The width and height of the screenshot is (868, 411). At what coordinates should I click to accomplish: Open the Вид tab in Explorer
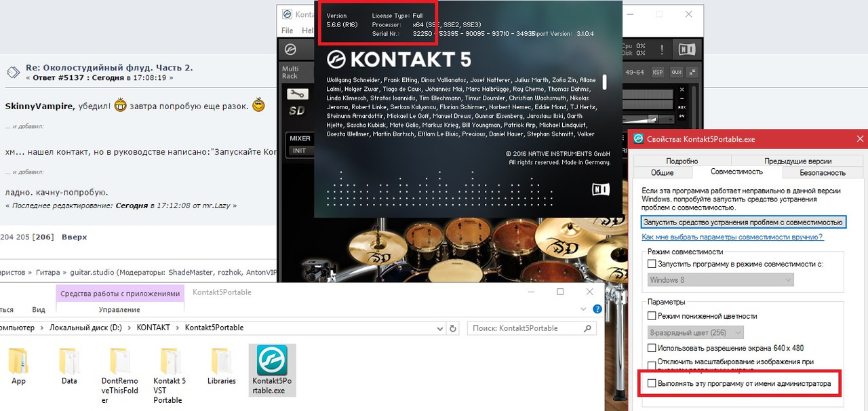pos(39,309)
